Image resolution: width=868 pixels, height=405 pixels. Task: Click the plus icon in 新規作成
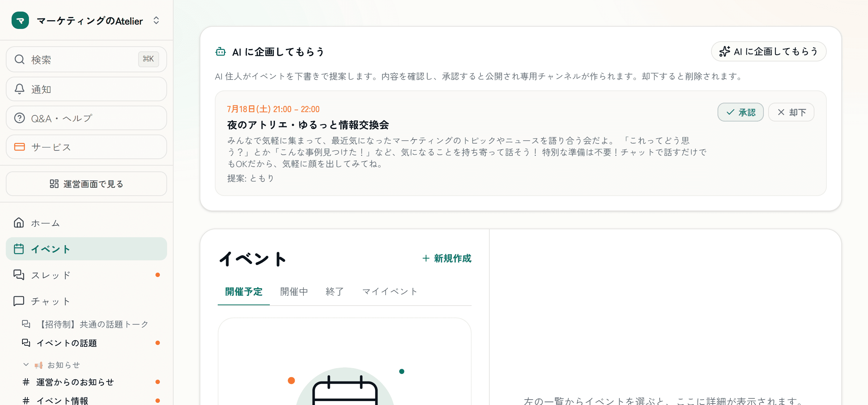(426, 258)
